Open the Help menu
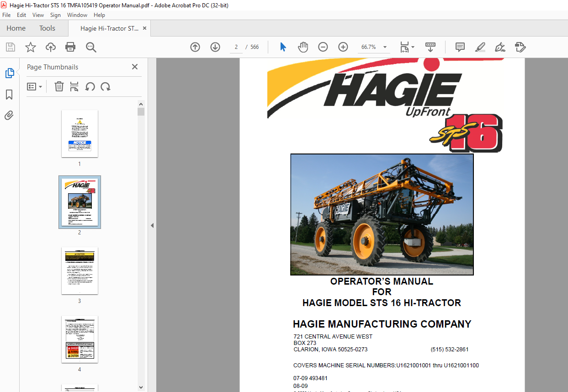 click(99, 15)
